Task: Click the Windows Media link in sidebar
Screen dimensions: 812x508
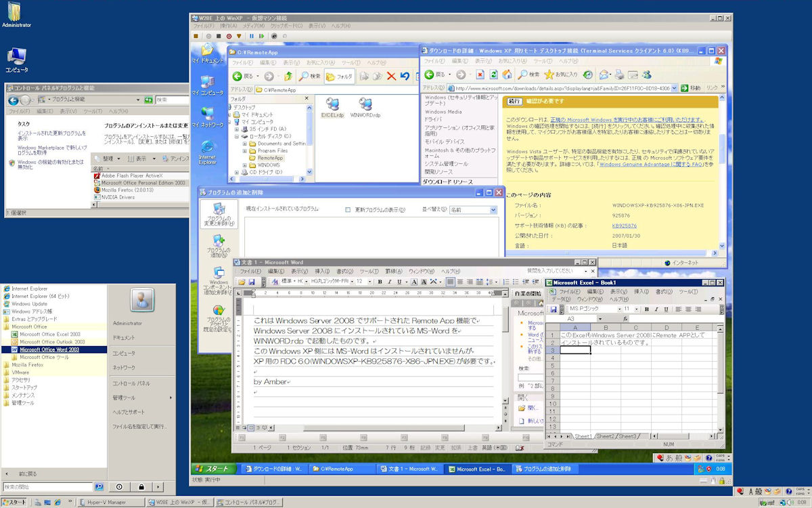Action: pyautogui.click(x=443, y=112)
